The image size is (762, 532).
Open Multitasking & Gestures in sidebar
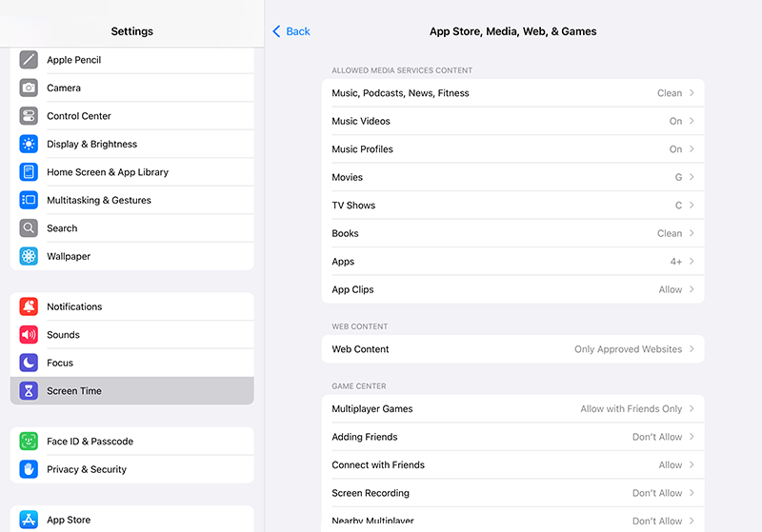(131, 200)
